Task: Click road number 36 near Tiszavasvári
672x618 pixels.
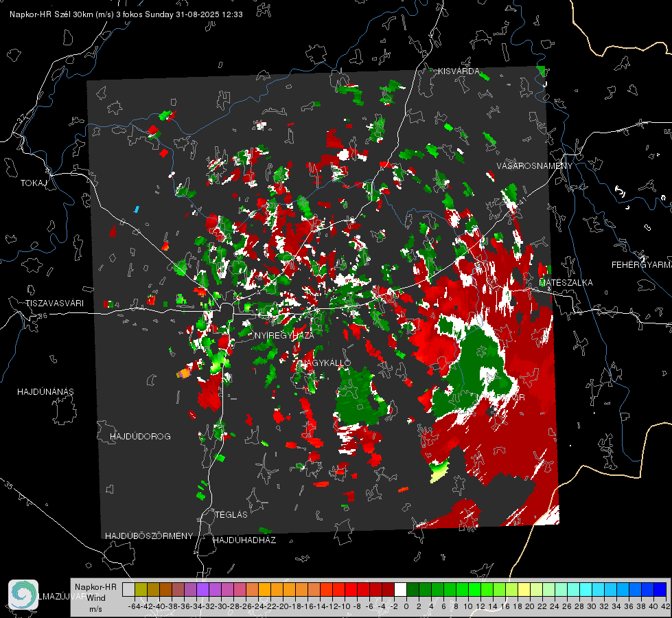Action: [x=43, y=316]
